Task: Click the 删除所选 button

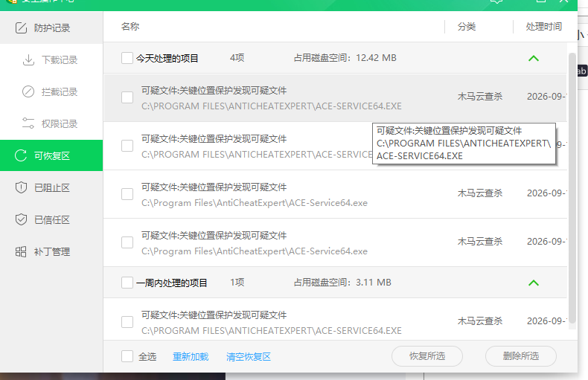Action: pyautogui.click(x=521, y=356)
